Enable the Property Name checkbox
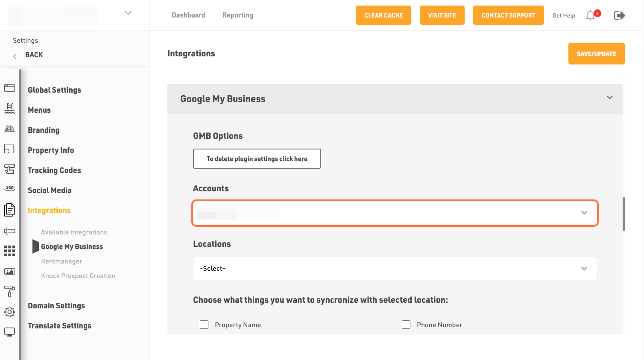Image resolution: width=644 pixels, height=360 pixels. 204,325
